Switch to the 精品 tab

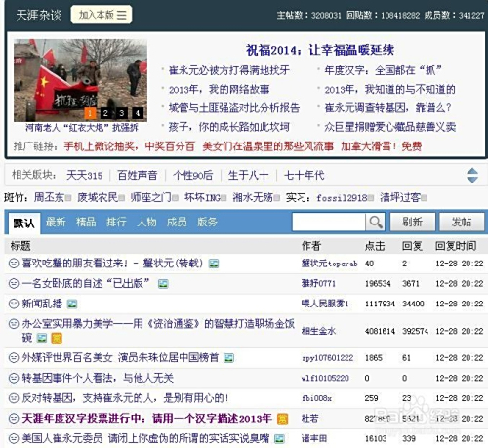(86, 222)
